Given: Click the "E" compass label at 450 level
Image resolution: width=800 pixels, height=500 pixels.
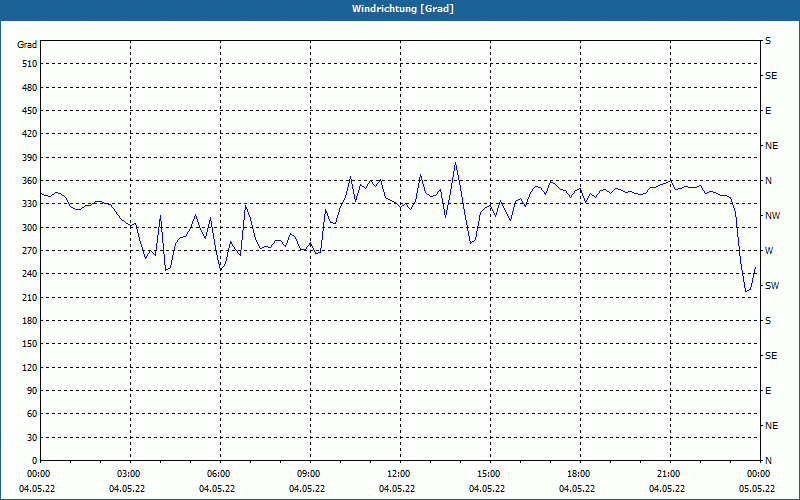Looking at the screenshot, I should tap(768, 111).
